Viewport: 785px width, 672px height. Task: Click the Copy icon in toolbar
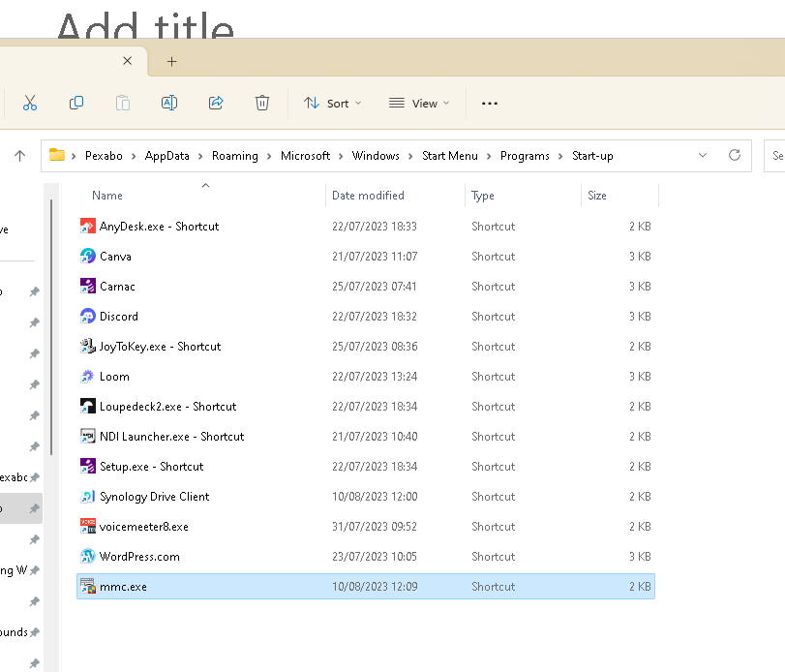(76, 104)
